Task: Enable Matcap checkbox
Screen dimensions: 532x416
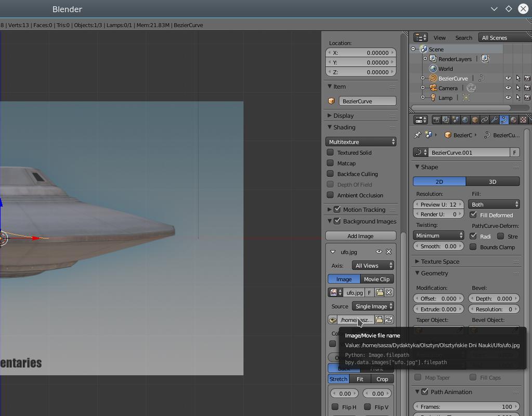Action: (x=330, y=163)
